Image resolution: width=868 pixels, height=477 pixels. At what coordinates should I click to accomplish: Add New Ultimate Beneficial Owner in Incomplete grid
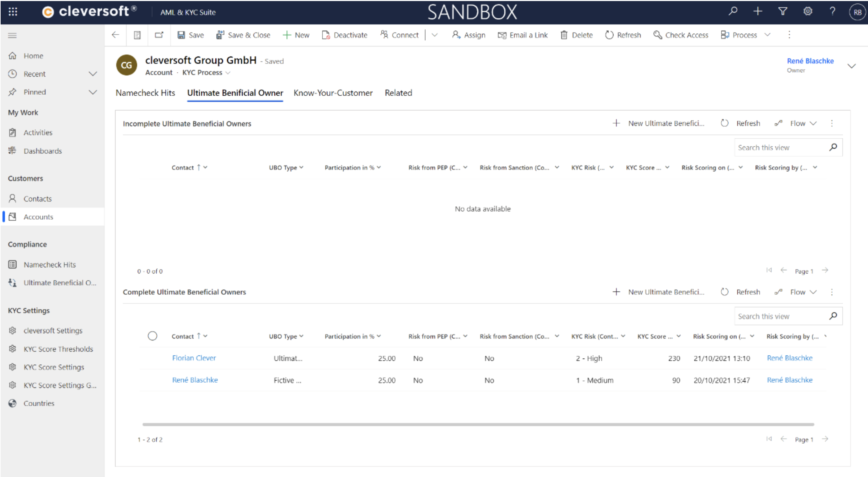coord(658,124)
